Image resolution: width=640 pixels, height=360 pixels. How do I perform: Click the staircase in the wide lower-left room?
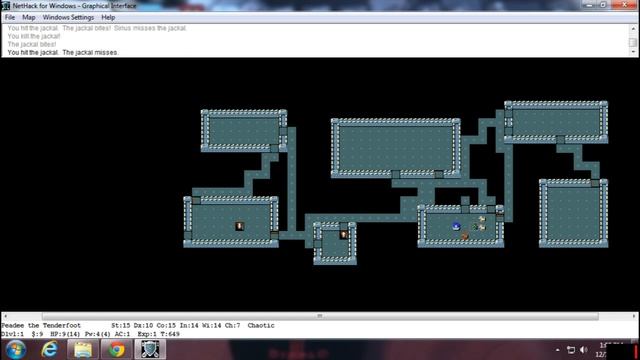(240, 226)
